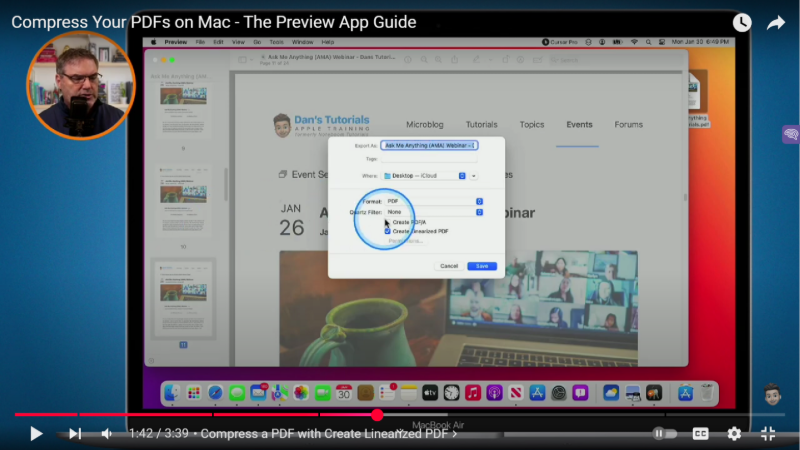Viewport: 800px width, 450px height.
Task: Click the Preview toolbar search field
Action: [x=615, y=60]
